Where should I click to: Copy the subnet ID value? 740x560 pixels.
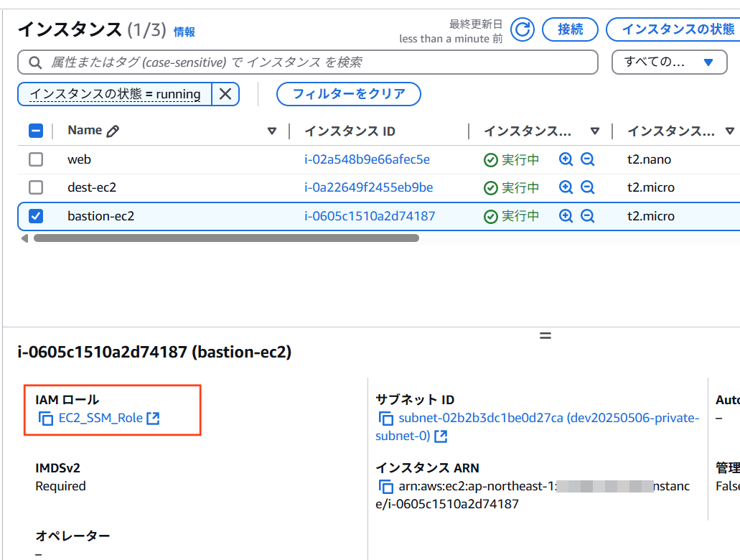tap(385, 419)
